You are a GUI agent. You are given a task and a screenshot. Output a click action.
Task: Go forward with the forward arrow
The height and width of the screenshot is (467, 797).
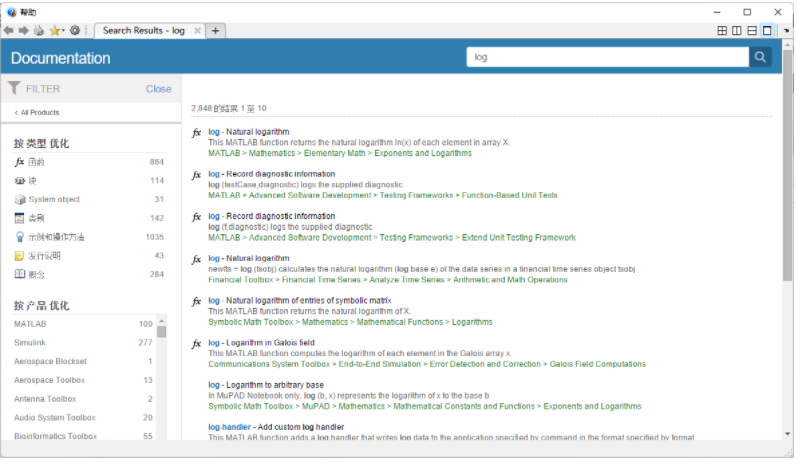point(24,30)
